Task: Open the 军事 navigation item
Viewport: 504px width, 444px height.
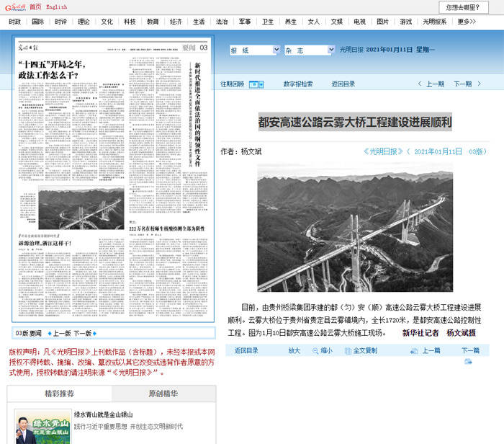Action: click(245, 22)
